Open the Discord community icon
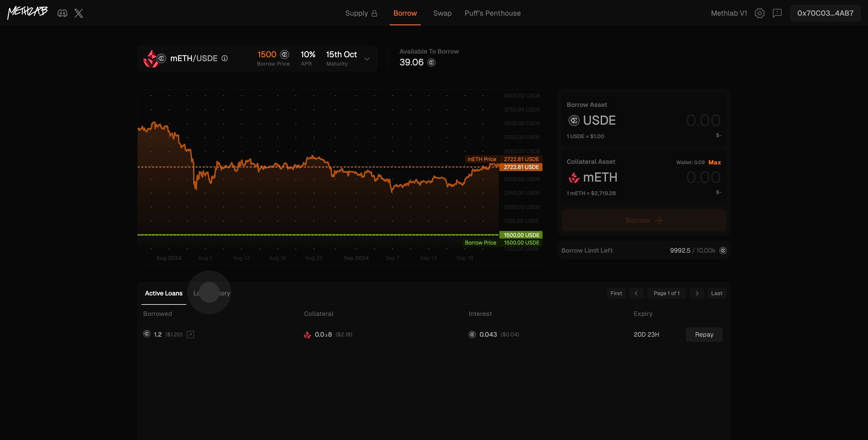 [62, 13]
